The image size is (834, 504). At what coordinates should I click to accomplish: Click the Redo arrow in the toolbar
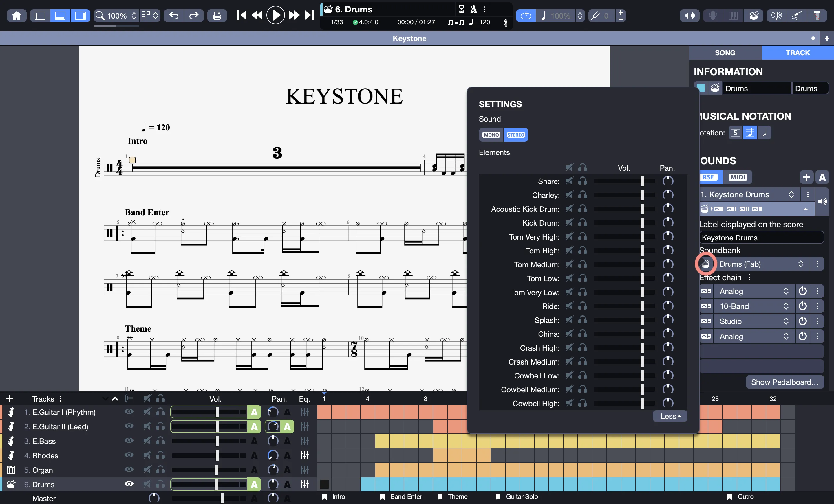pos(194,16)
